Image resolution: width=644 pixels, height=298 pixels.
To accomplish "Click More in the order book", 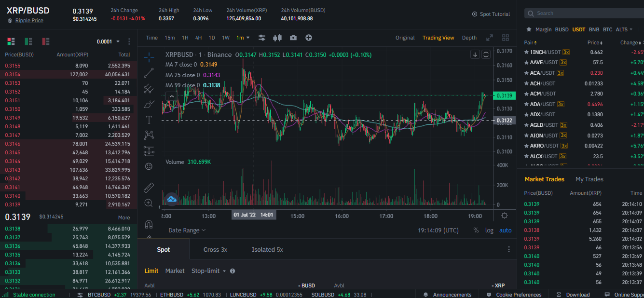I will click(124, 217).
